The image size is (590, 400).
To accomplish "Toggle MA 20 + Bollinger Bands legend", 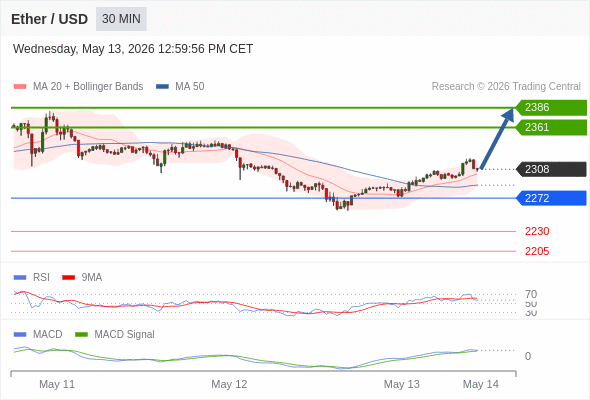I will [78, 87].
